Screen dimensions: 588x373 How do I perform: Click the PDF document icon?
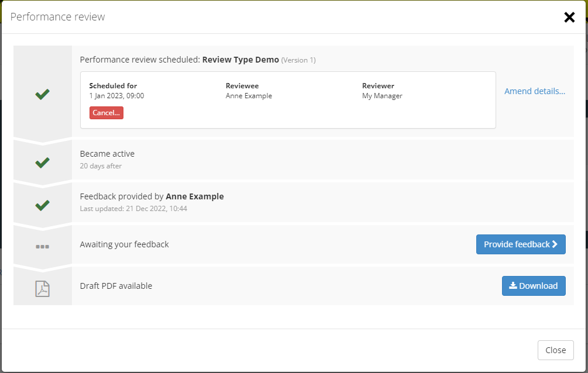42,289
